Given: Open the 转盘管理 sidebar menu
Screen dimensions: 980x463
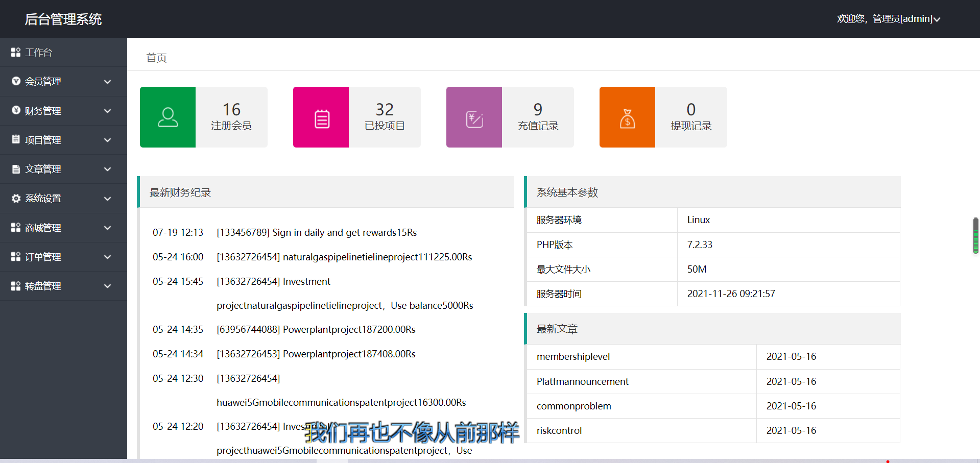Looking at the screenshot, I should click(43, 286).
